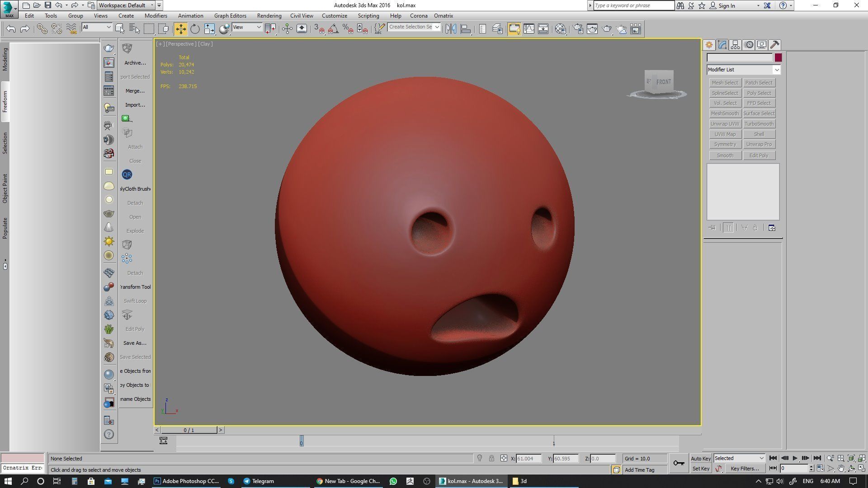
Task: Open the Modifier List dropdown
Action: [744, 70]
